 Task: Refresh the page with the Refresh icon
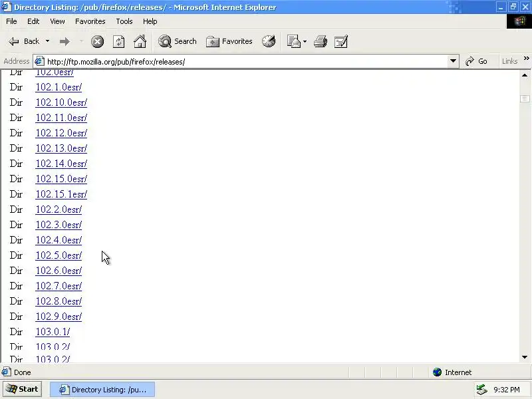[x=119, y=42]
